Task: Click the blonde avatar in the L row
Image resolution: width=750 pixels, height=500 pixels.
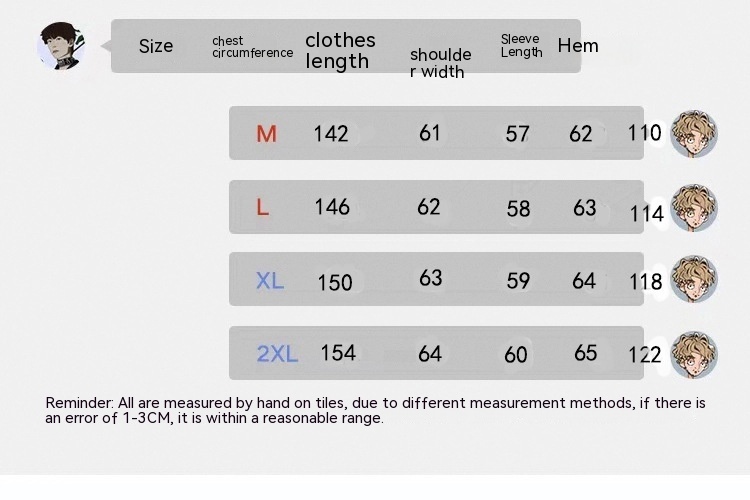Action: coord(694,208)
